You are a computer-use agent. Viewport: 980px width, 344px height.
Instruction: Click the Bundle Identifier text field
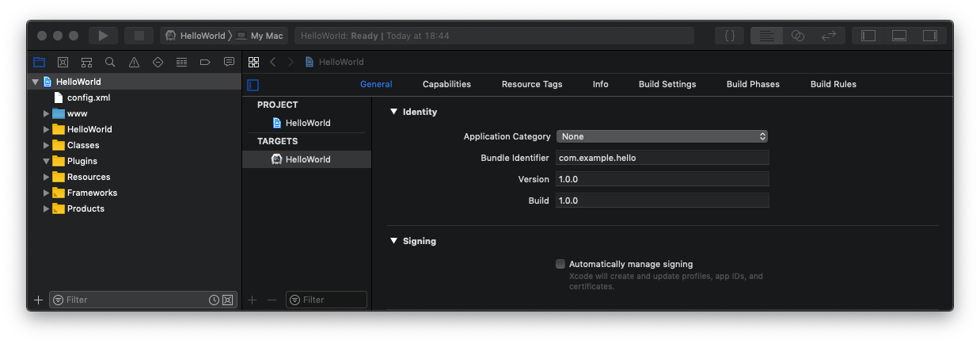tap(662, 158)
